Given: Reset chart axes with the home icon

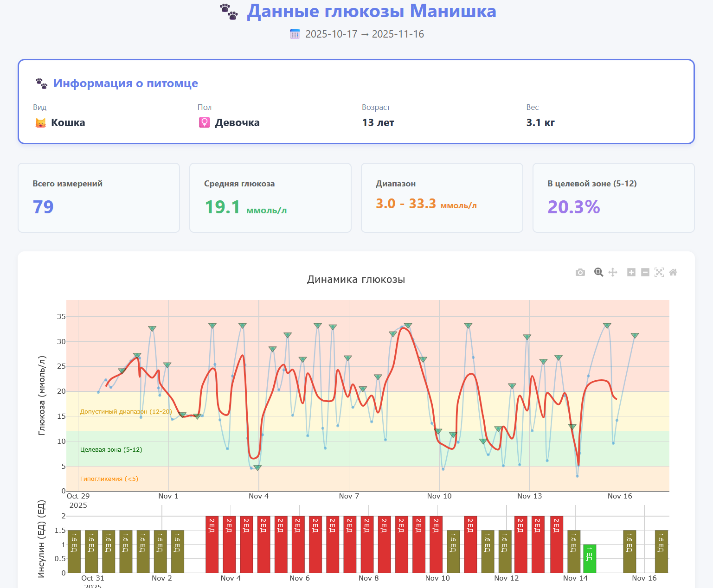Looking at the screenshot, I should point(673,272).
